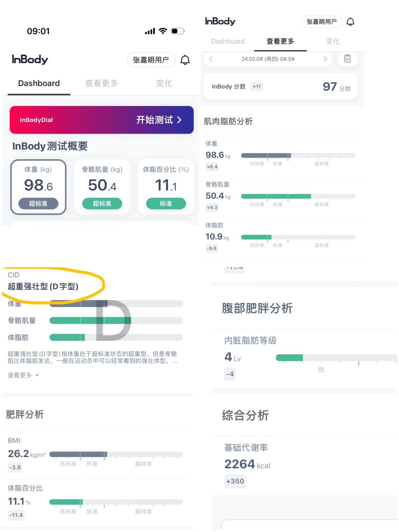Tap the 超重强壮型 (D字型) body type label

43,286
